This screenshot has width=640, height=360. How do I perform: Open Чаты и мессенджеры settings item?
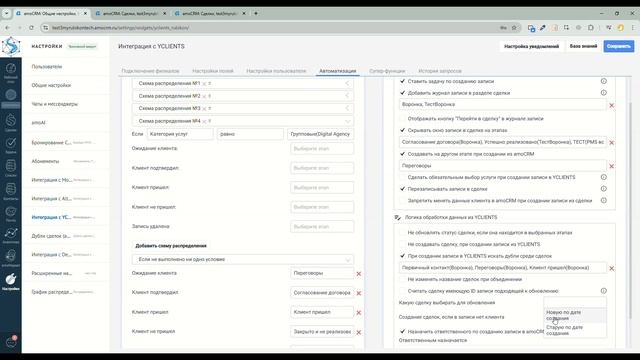tap(55, 104)
